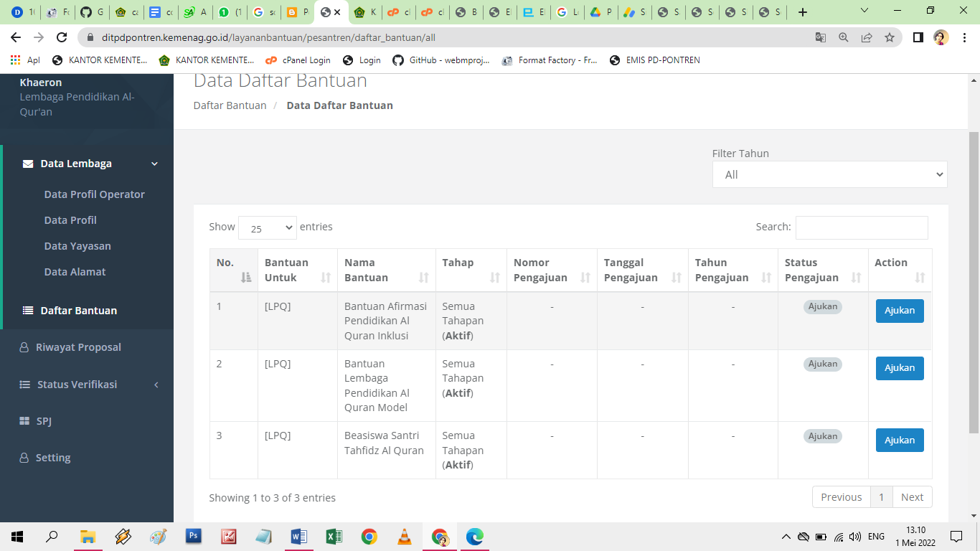Go back to the previous page

[x=16, y=37]
